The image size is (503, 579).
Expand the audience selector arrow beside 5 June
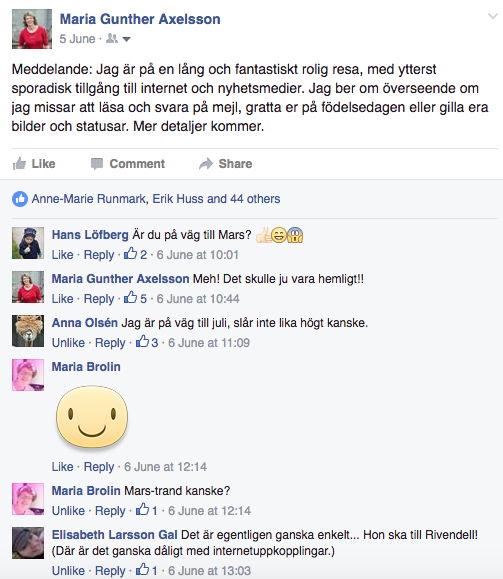click(126, 39)
